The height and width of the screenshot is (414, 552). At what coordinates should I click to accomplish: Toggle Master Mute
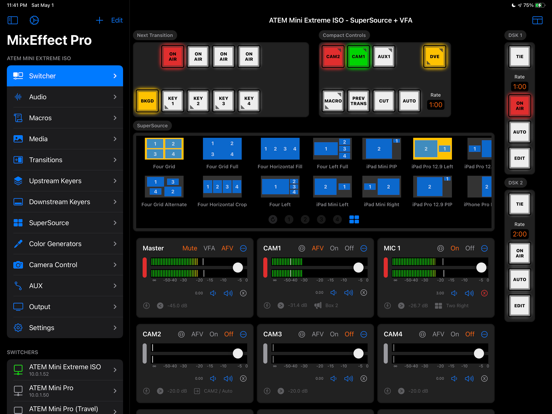pos(190,248)
